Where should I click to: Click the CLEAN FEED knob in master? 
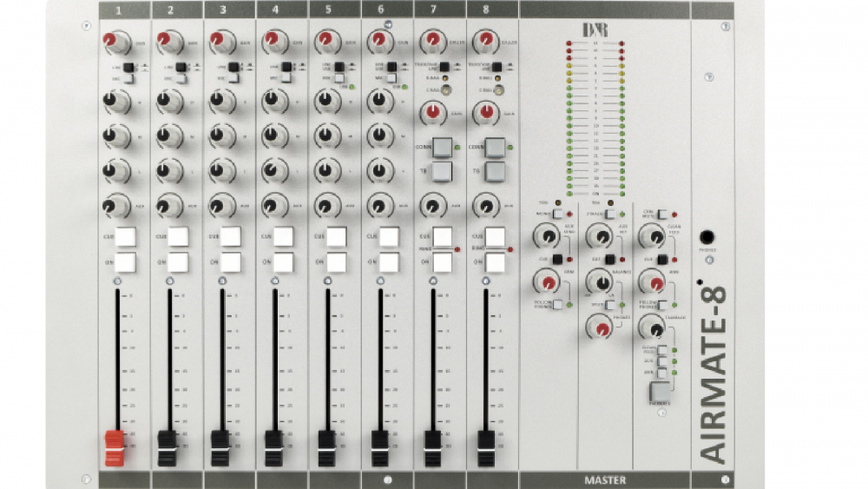(x=652, y=236)
